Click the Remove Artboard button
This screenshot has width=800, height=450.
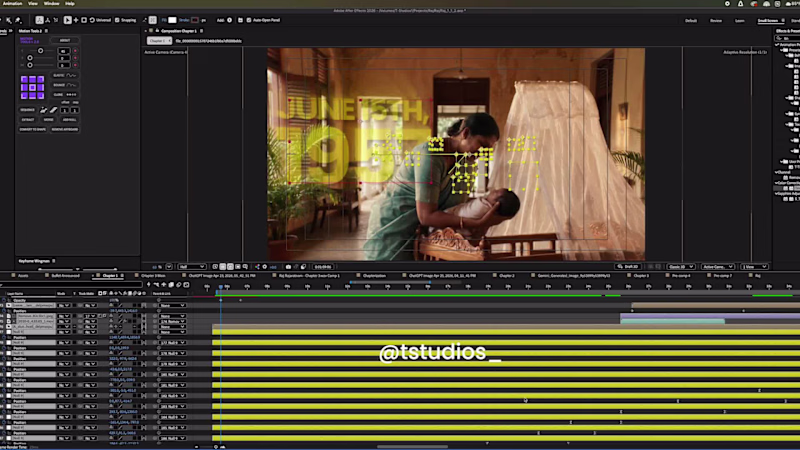(x=65, y=130)
